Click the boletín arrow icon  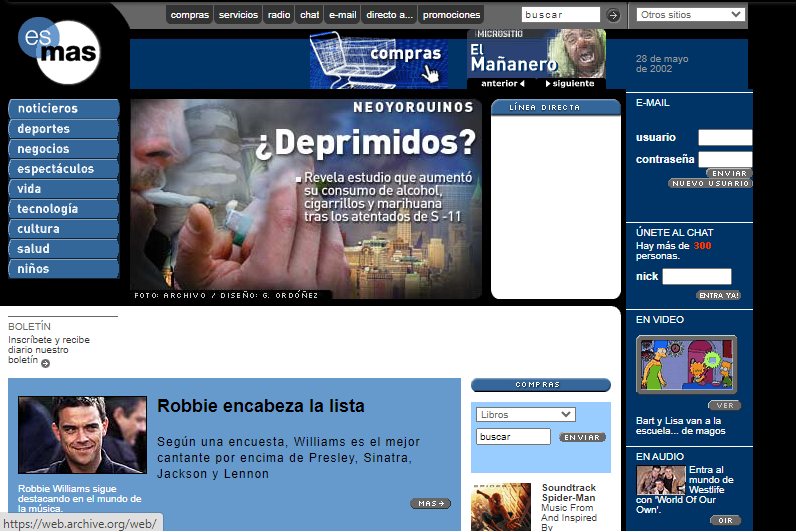click(46, 363)
